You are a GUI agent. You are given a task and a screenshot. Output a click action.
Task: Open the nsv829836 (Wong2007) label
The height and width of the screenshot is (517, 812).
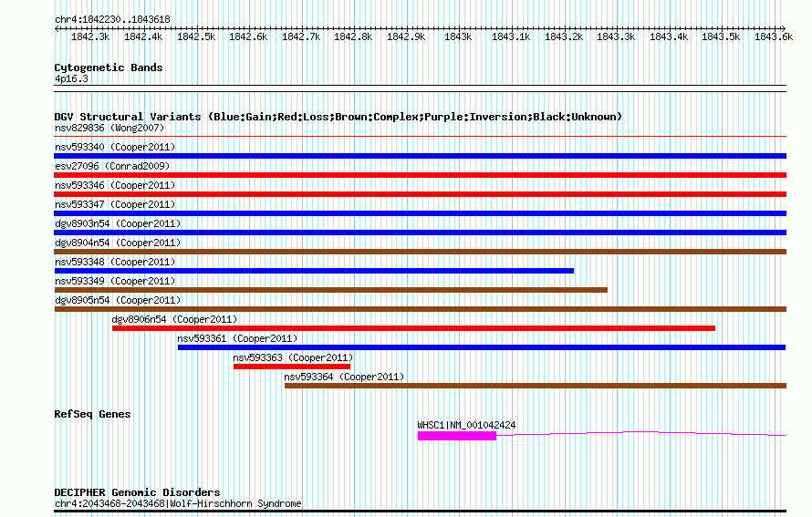[x=109, y=128]
